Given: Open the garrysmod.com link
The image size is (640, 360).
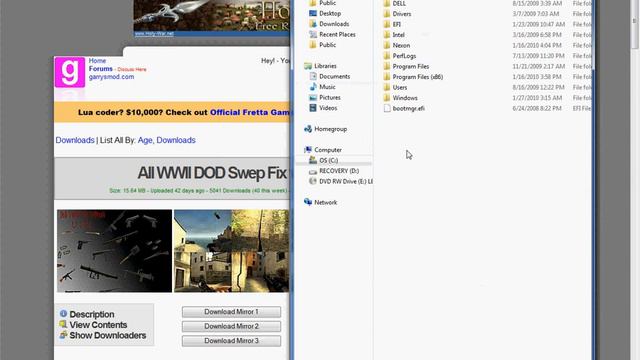Looking at the screenshot, I should pos(111,77).
